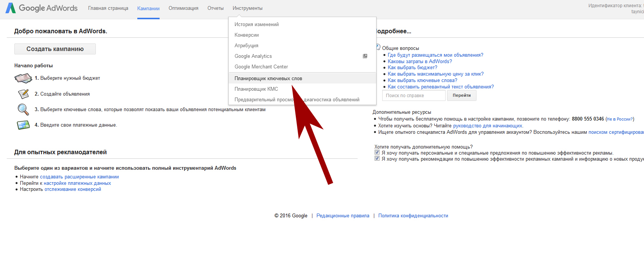
Task: Open link Как выбрать ключевые слова?
Action: coord(423,81)
